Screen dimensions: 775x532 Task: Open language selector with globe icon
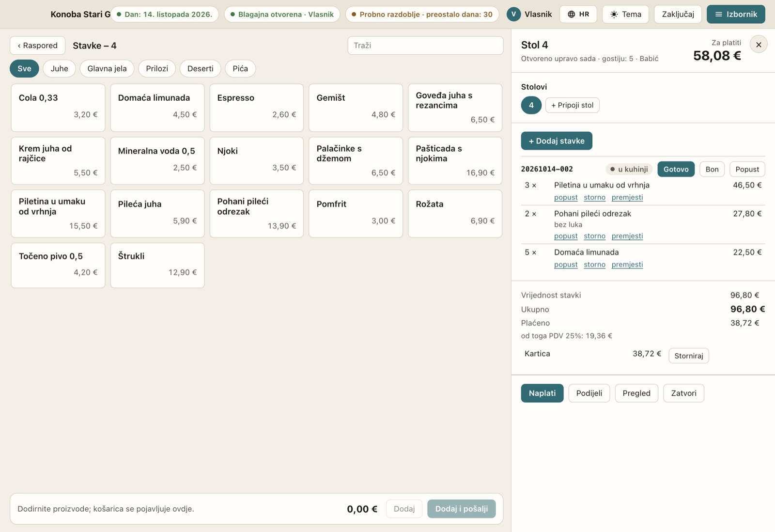click(x=578, y=14)
